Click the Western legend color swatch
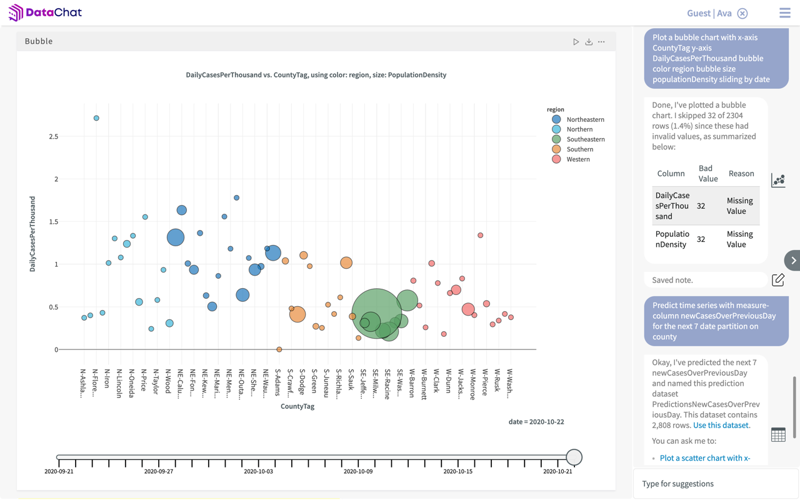The height and width of the screenshot is (500, 800). [x=556, y=159]
